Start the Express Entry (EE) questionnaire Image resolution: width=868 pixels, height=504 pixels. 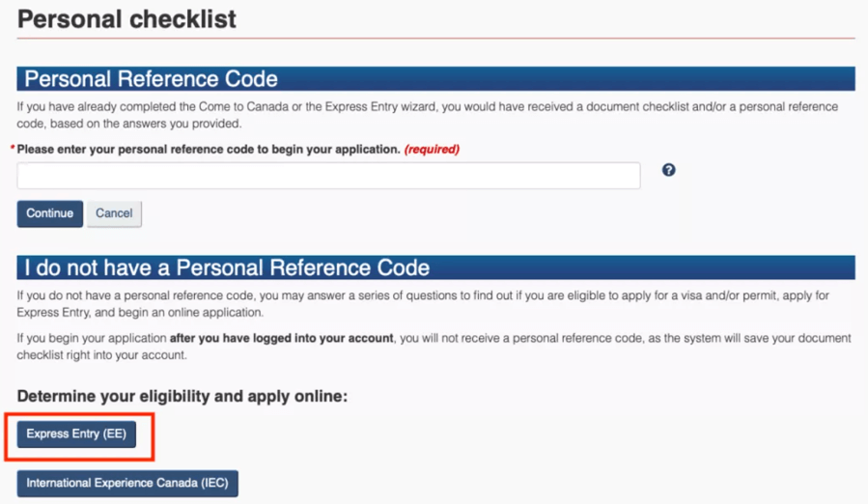pyautogui.click(x=76, y=434)
